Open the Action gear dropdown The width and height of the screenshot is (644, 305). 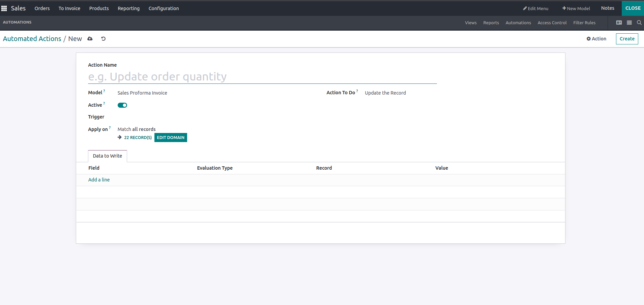(x=596, y=39)
